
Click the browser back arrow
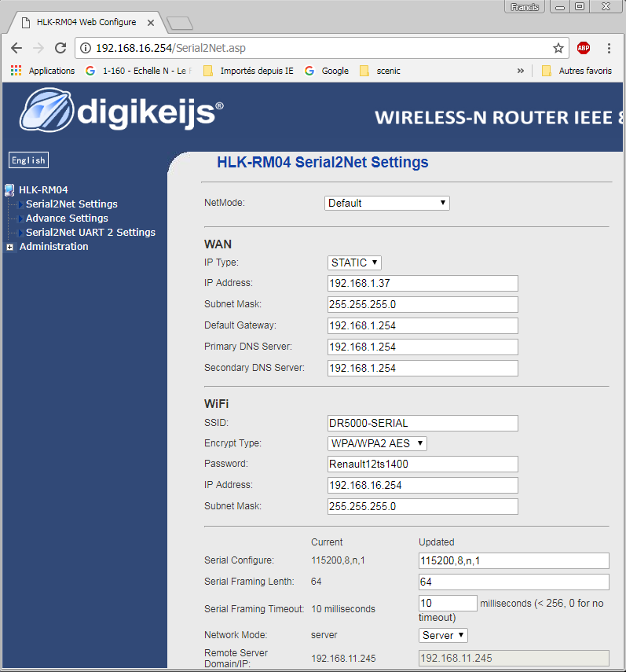(x=16, y=48)
